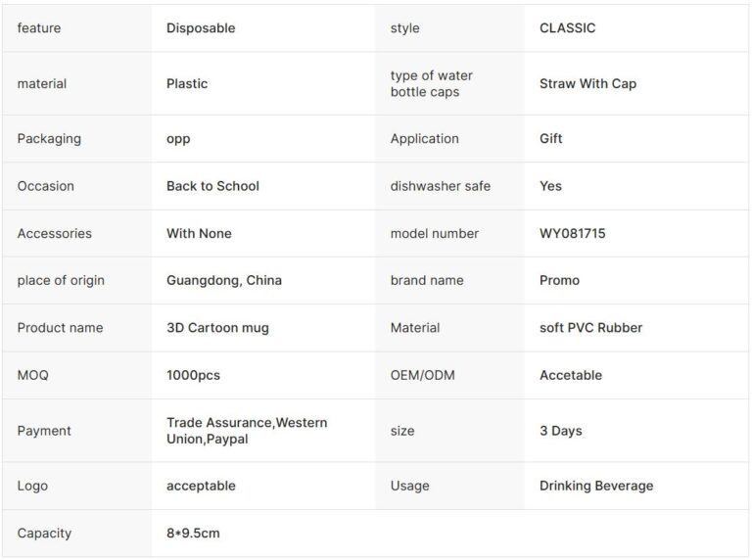Viewport: 752px width, 560px height.
Task: Select the 'Gift' application value
Action: point(551,139)
